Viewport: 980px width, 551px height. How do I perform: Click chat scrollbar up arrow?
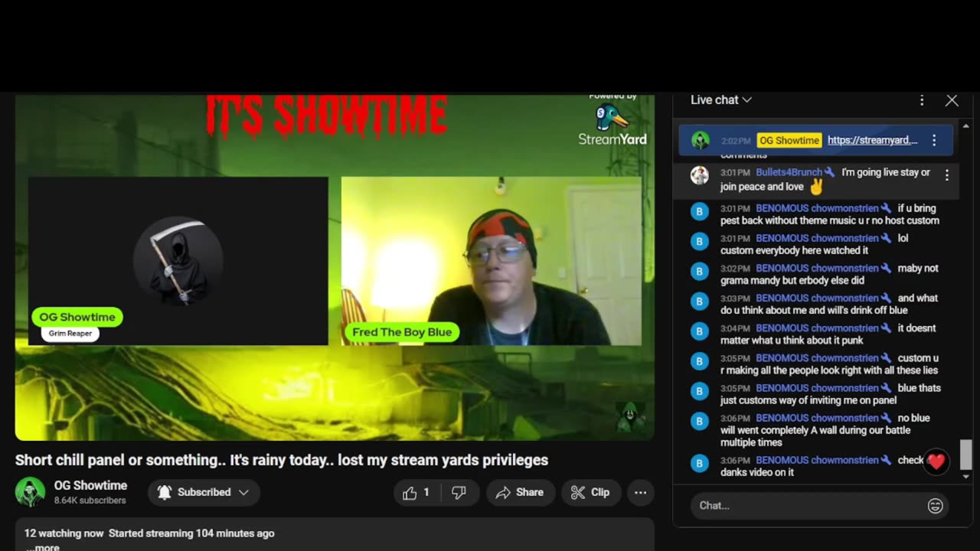pos(965,126)
